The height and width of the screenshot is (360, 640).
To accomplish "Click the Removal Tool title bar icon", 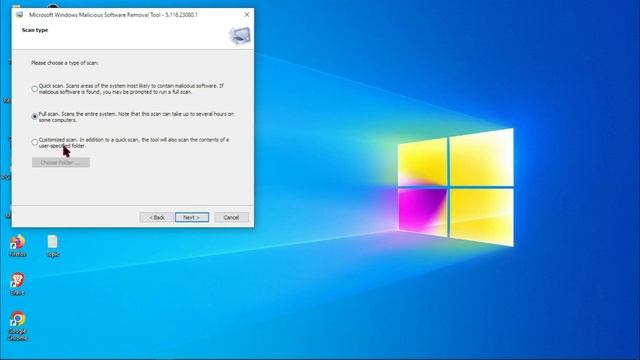I will pyautogui.click(x=20, y=15).
